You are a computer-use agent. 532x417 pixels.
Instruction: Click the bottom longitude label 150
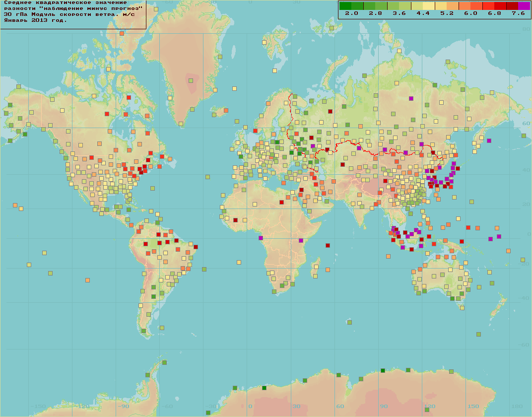(x=473, y=406)
